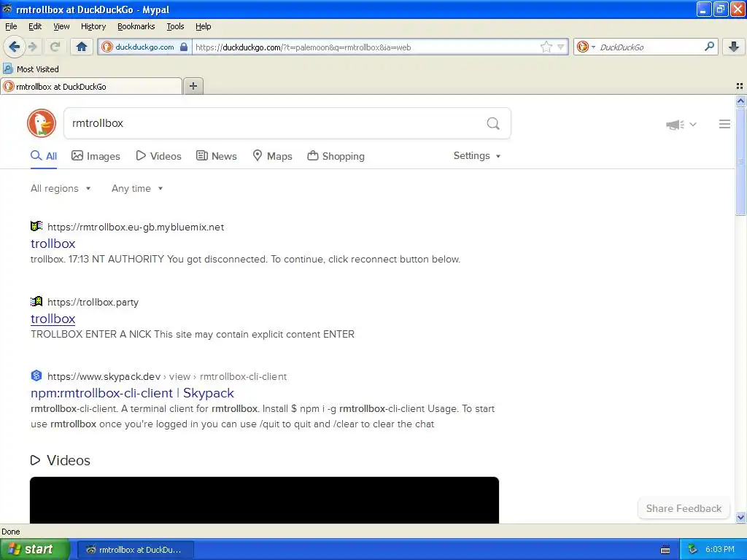Open the Windows start menu

[x=35, y=550]
